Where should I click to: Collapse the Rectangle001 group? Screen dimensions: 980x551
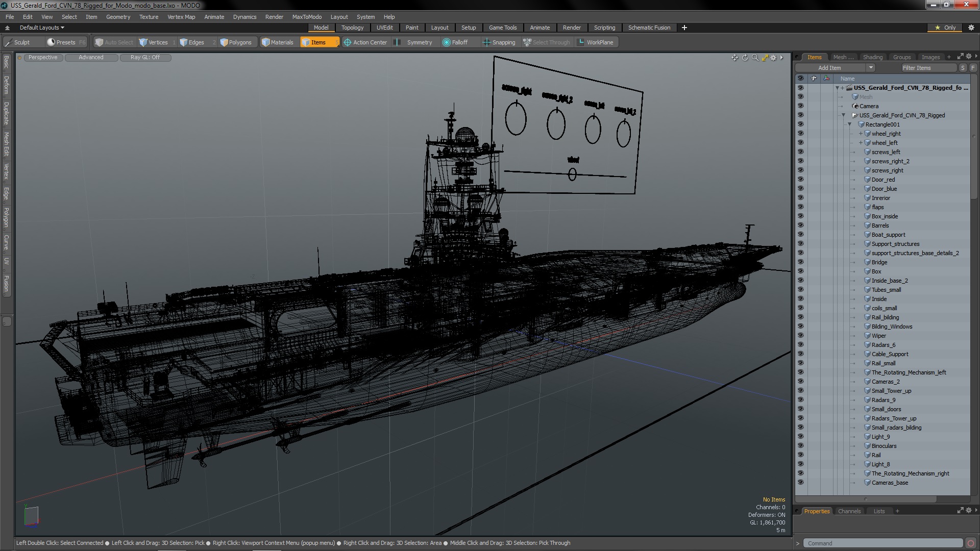[x=850, y=124]
